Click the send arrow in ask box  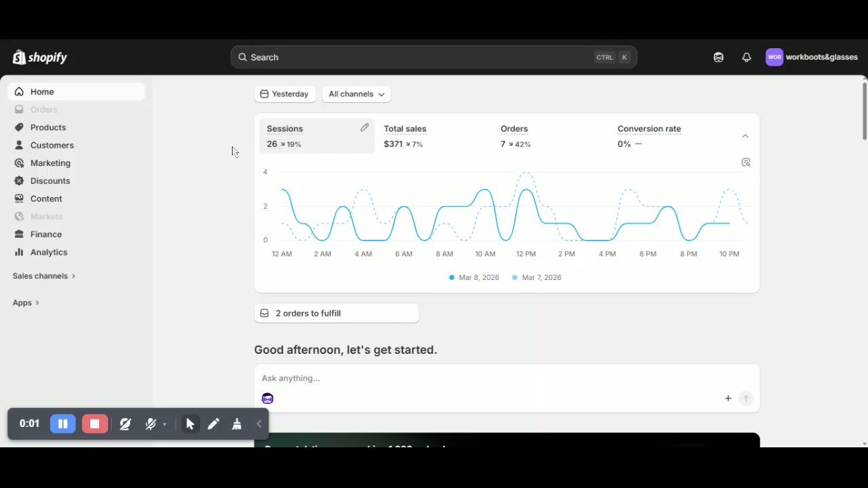(746, 399)
